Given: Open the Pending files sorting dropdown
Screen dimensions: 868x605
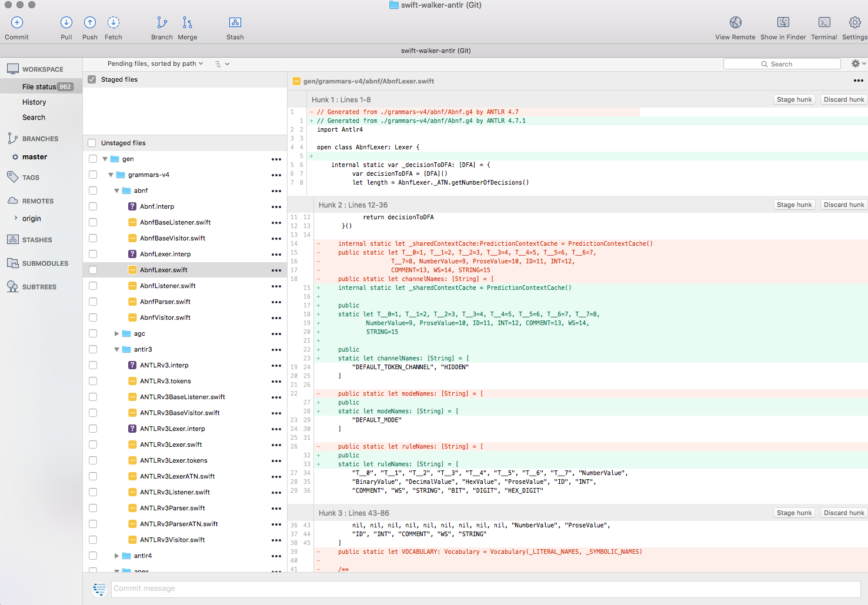Looking at the screenshot, I should pos(154,63).
